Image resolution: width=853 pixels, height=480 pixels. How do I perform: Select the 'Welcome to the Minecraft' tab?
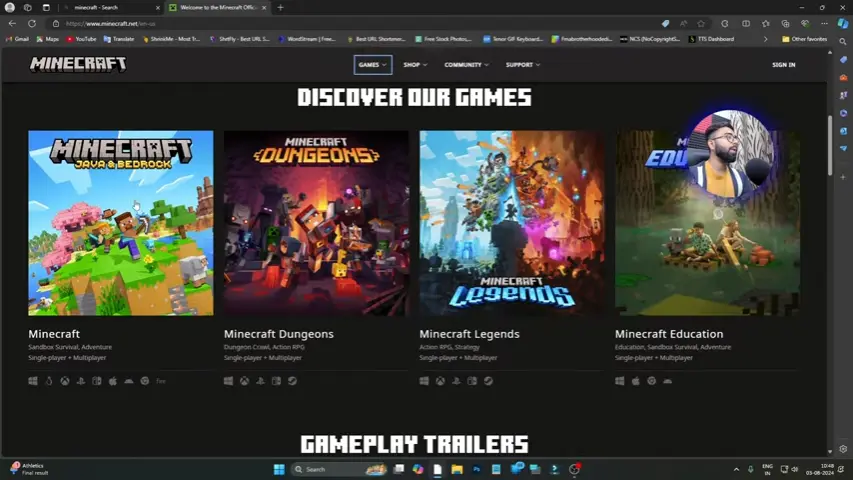[x=218, y=8]
